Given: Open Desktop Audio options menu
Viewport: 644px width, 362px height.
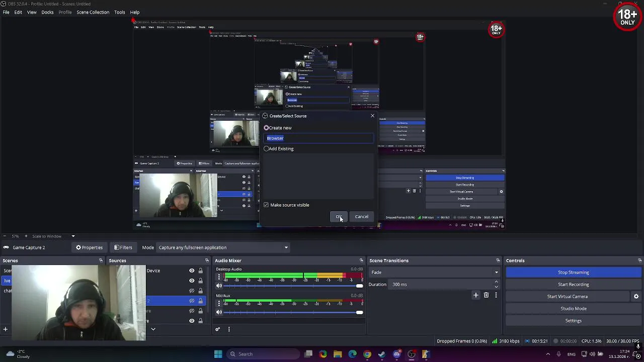Looking at the screenshot, I should [219, 277].
